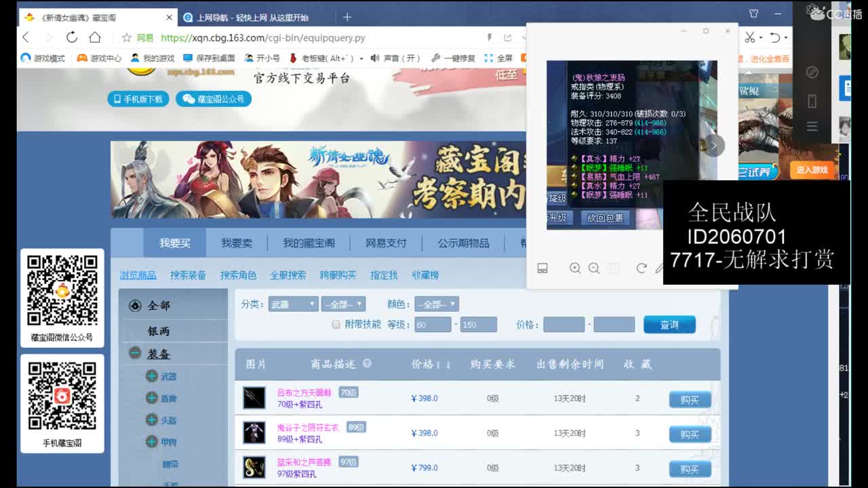The image size is (868, 488).
Task: Rotate the image in viewer window
Action: click(642, 268)
